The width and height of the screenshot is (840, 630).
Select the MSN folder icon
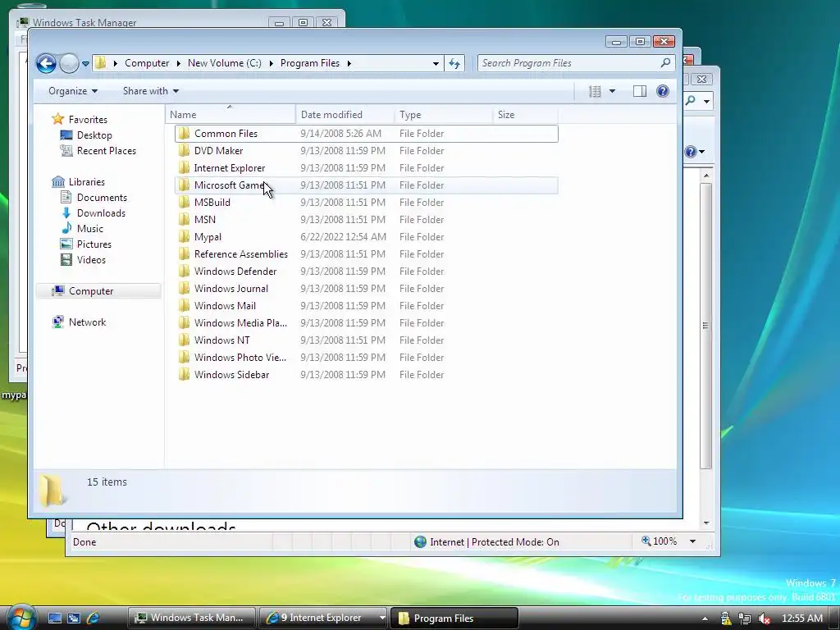pyautogui.click(x=184, y=219)
